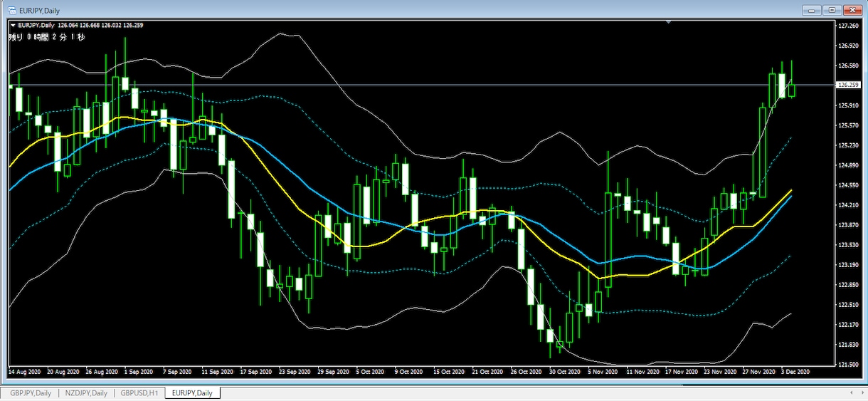Click the '20 Aug 2020' date label
This screenshot has height=401, width=868.
[64, 372]
